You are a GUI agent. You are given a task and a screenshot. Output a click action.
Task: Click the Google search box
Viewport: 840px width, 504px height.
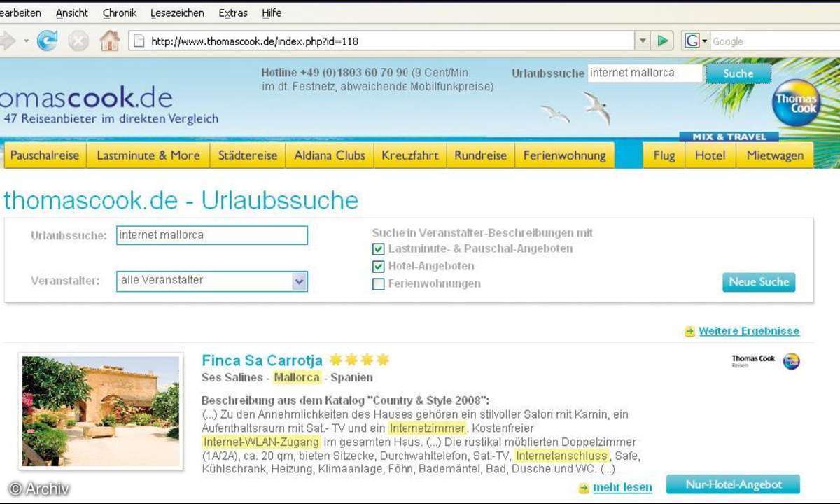click(774, 41)
